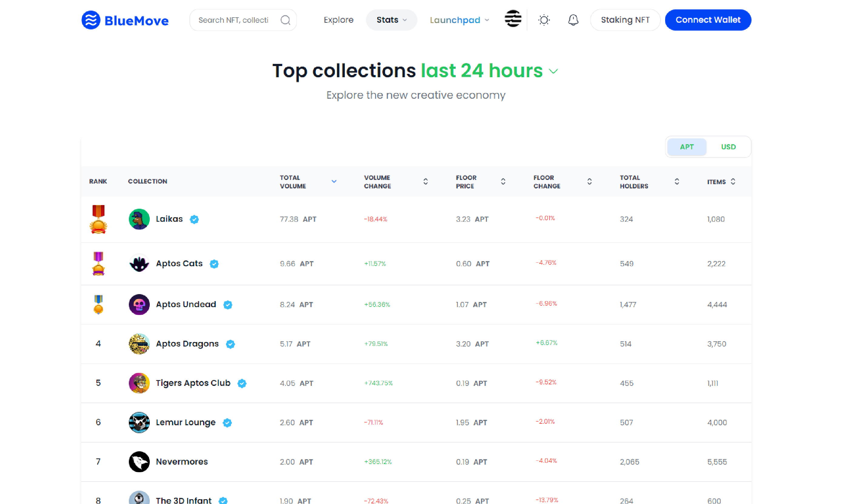Image resolution: width=847 pixels, height=504 pixels.
Task: Switch currency to USD
Action: 728,147
